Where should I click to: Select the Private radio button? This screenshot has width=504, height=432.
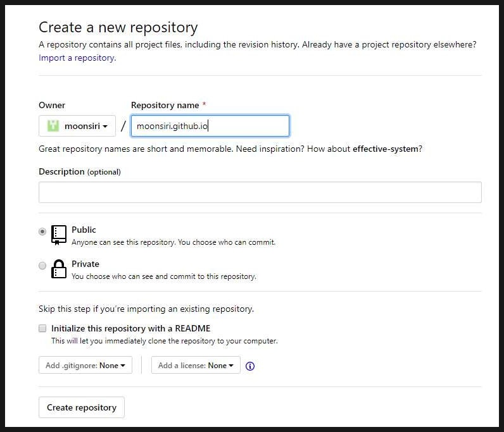pyautogui.click(x=42, y=266)
